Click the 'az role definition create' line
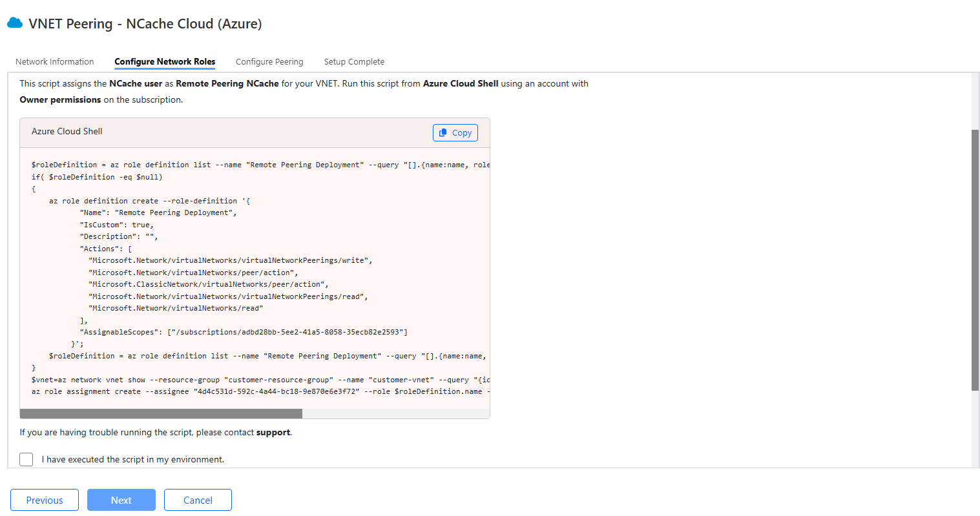The image size is (980, 516). [150, 201]
